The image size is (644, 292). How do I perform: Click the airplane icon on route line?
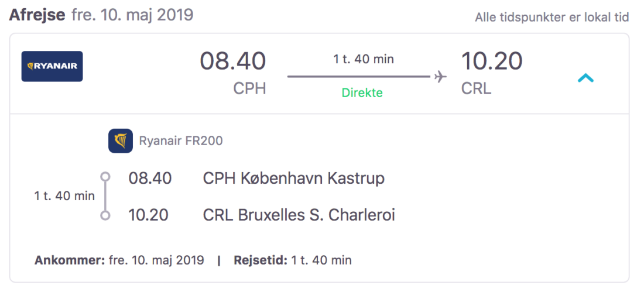[x=441, y=77]
